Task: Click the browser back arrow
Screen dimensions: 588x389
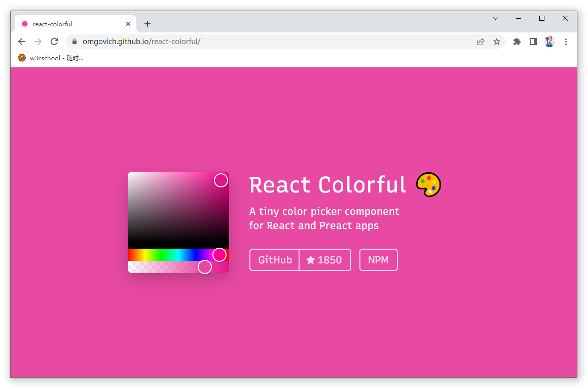Action: point(22,42)
